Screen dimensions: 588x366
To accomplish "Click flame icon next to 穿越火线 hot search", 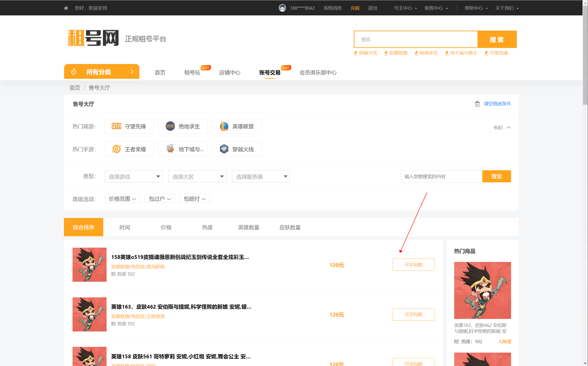I will (355, 53).
